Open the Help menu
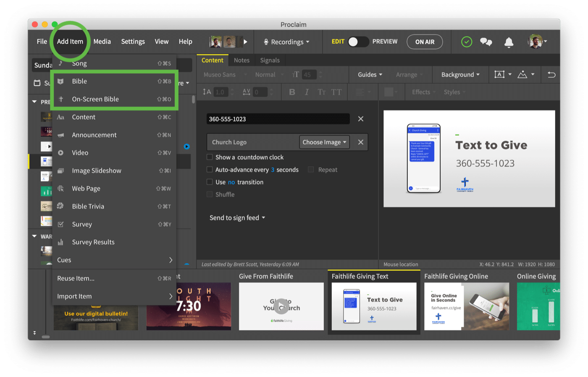The image size is (588, 377). click(185, 42)
